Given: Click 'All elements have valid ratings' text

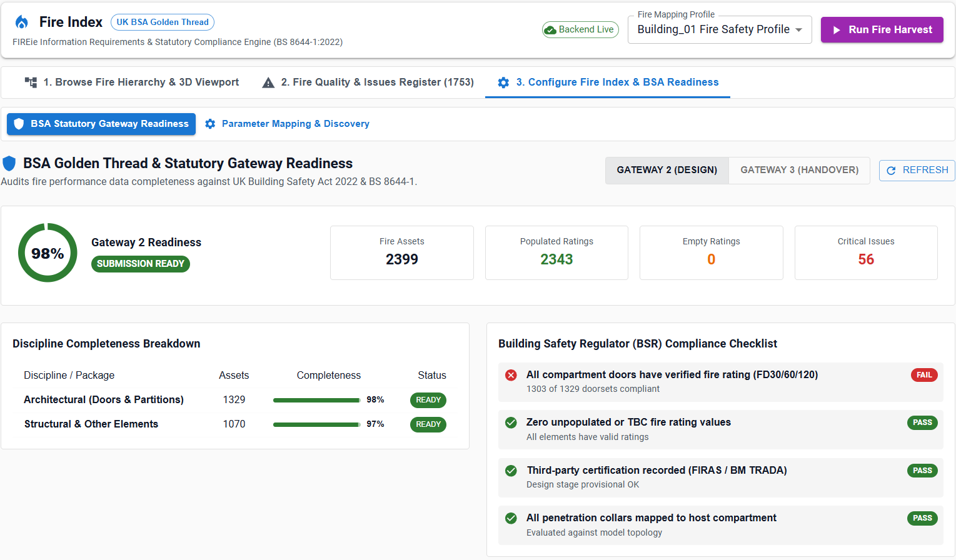Looking at the screenshot, I should [588, 437].
